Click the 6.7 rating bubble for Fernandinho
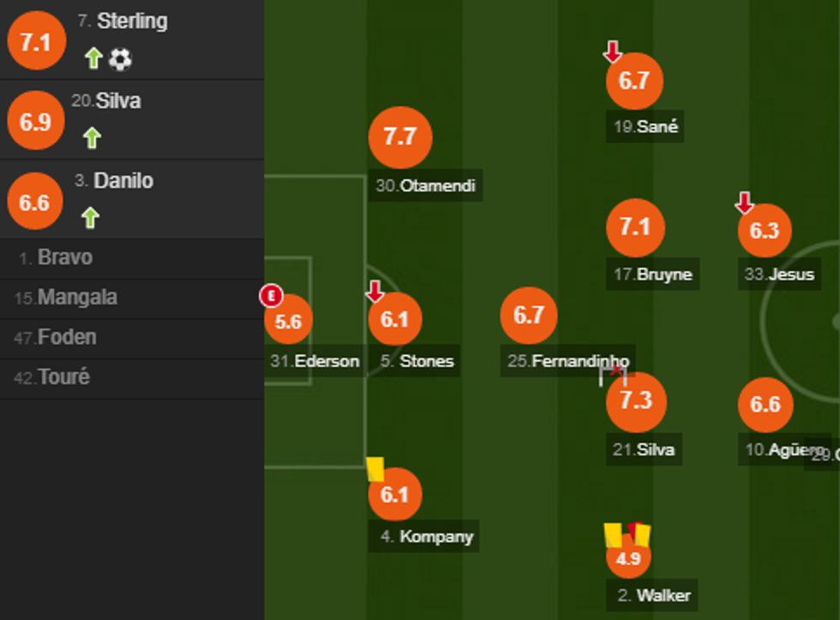840x620 pixels. [528, 315]
